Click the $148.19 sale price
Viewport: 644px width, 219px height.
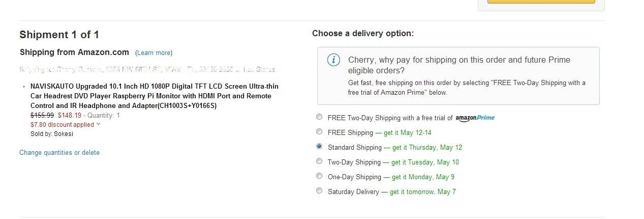[x=70, y=115]
